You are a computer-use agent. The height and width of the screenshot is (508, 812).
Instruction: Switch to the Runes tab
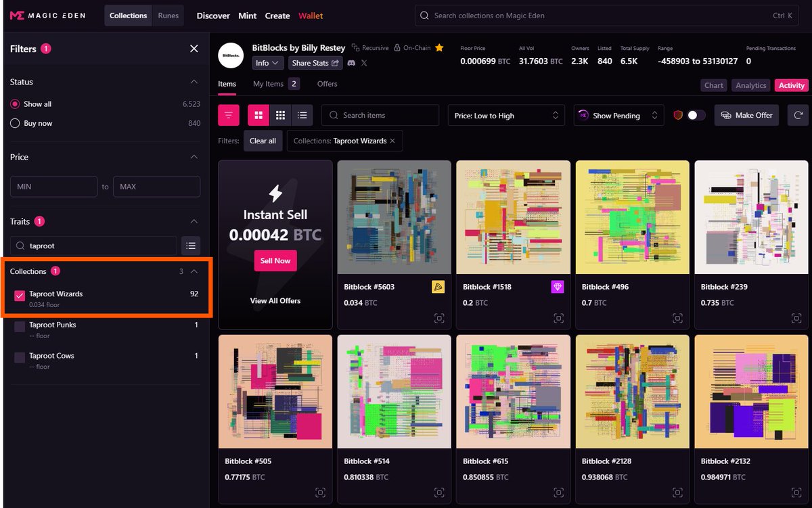[168, 16]
